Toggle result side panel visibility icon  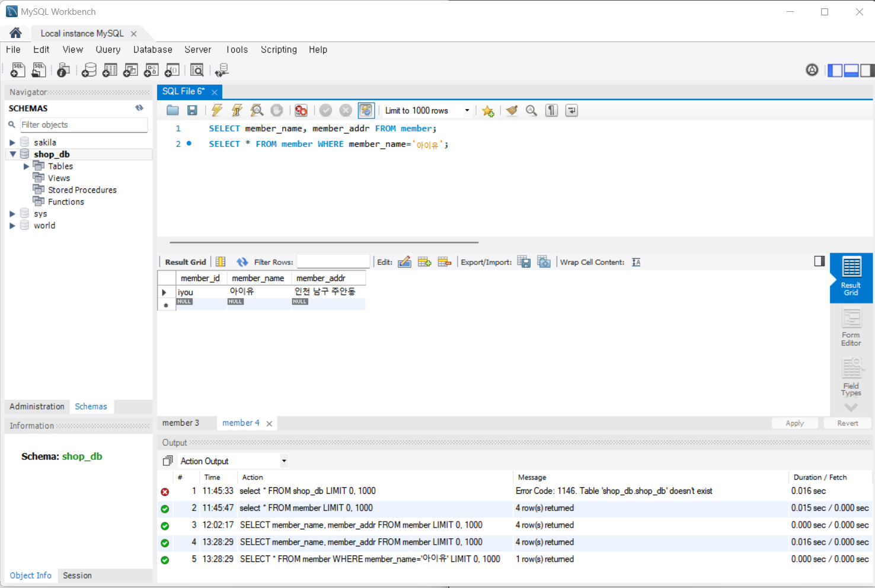819,261
